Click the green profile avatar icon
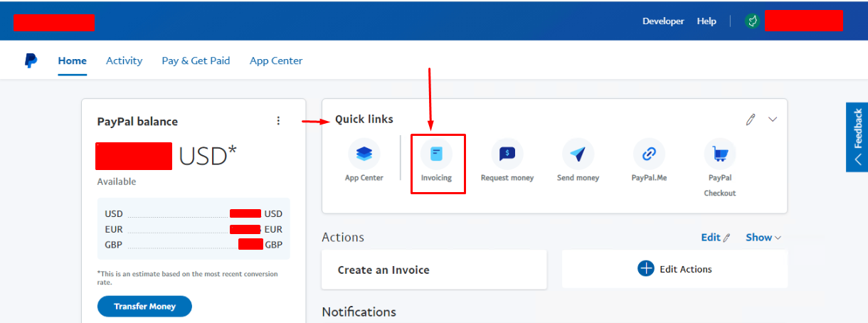The image size is (868, 323). point(752,21)
